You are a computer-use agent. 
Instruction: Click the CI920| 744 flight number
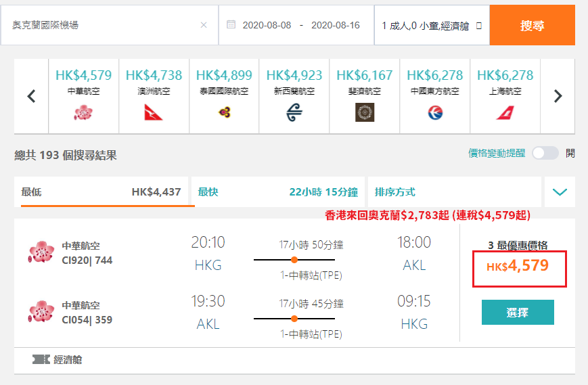[x=87, y=261]
